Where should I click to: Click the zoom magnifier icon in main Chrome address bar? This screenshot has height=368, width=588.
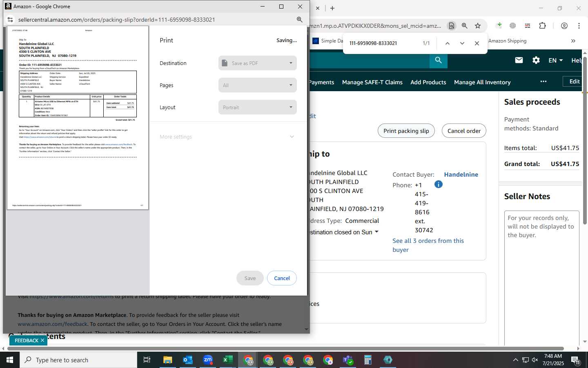(464, 26)
